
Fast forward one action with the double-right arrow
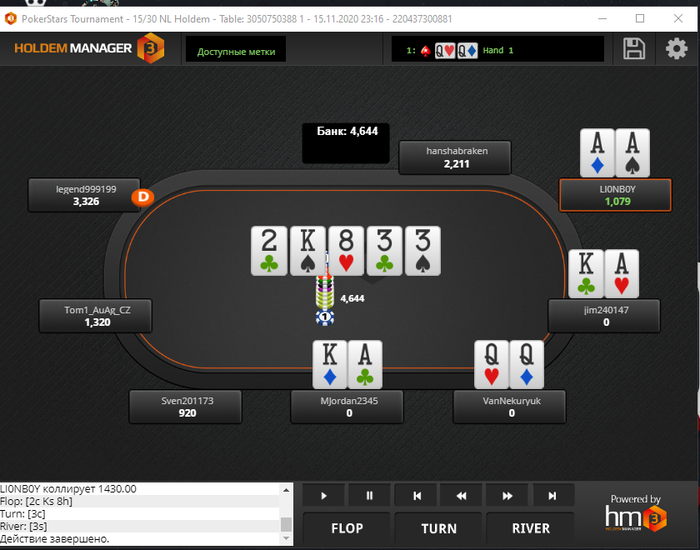(x=507, y=496)
